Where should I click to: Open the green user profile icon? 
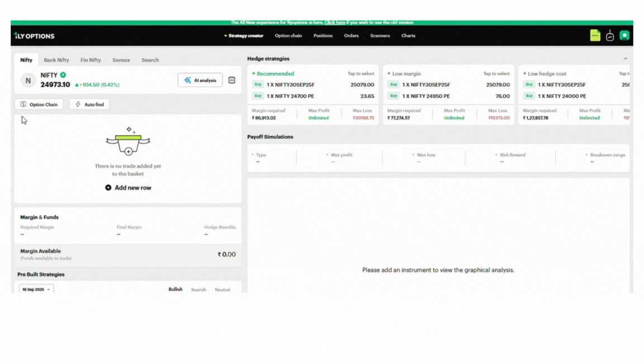[624, 35]
